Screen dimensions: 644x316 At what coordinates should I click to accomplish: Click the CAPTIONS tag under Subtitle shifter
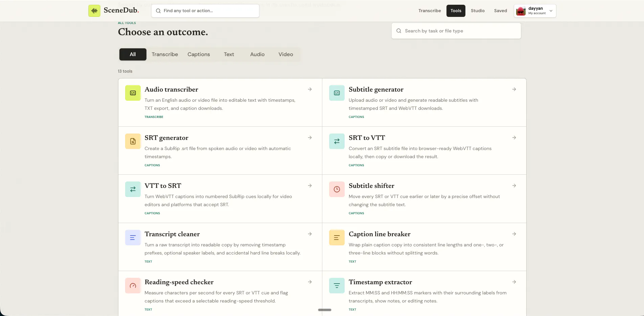(x=356, y=213)
